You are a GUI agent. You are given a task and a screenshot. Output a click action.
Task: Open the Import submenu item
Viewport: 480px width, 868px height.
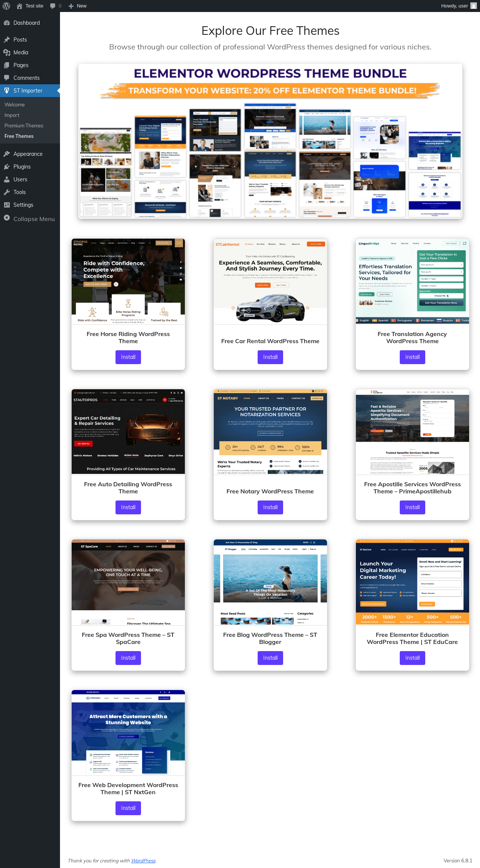tap(30, 115)
